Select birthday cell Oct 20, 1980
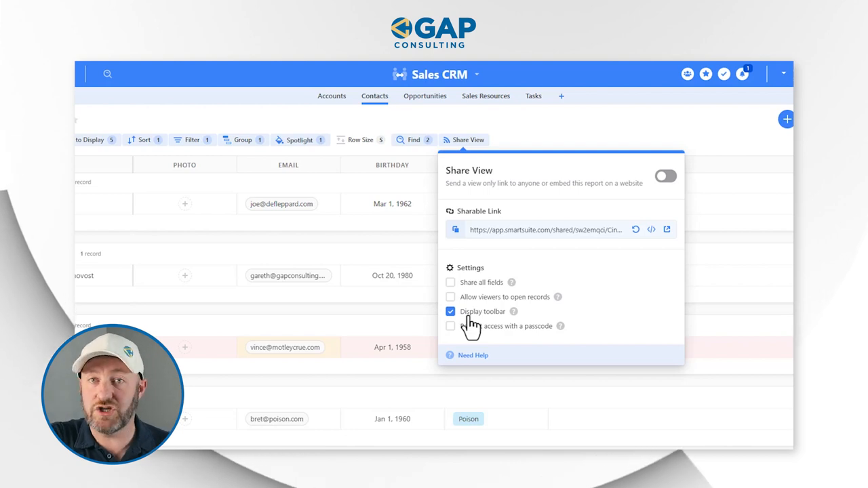This screenshot has height=488, width=868. pos(392,276)
